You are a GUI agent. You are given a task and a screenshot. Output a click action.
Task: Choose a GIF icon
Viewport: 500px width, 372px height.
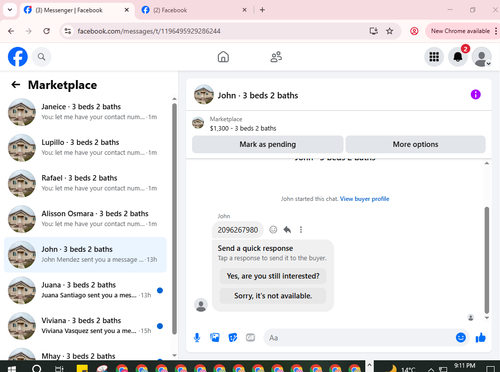point(250,338)
